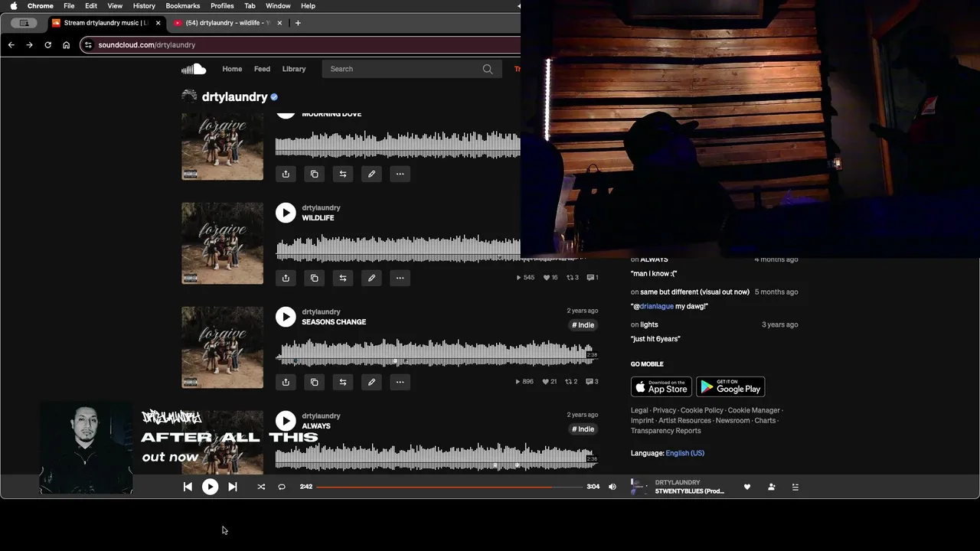The image size is (980, 551).
Task: Copy link of WILDLIFE track
Action: click(314, 278)
